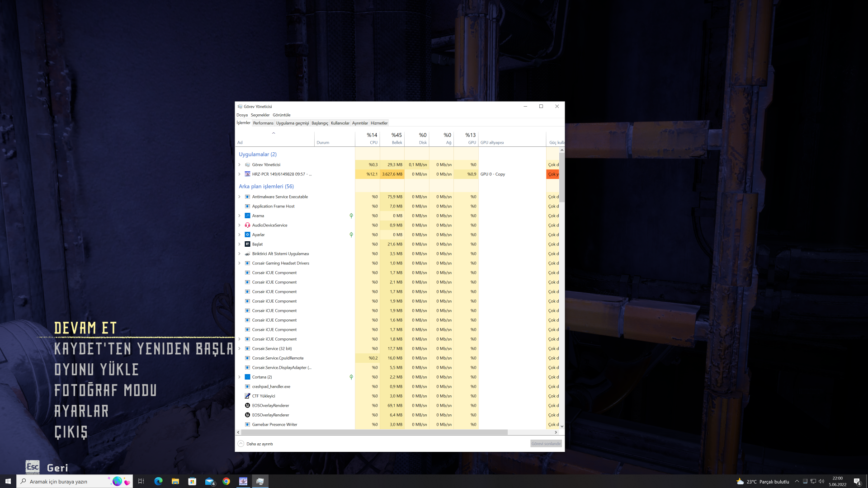Image resolution: width=868 pixels, height=488 pixels.
Task: Click the horizontal scrollbar of process list
Action: point(373,432)
